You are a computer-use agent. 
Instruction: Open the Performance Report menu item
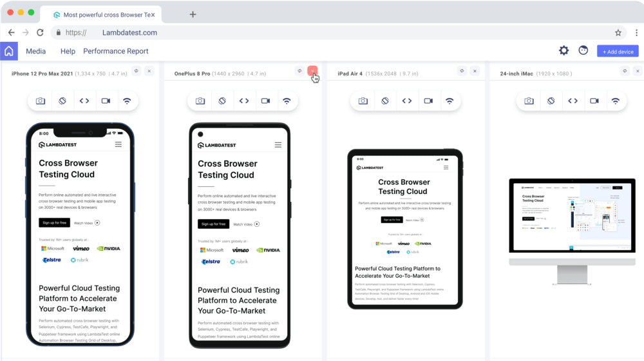click(x=116, y=51)
